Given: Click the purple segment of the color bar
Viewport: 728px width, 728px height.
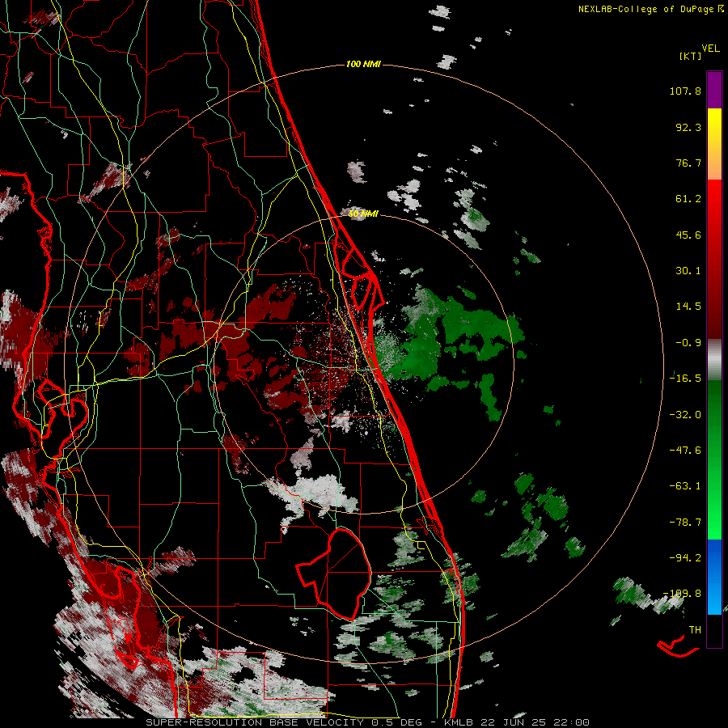Looking at the screenshot, I should (x=714, y=90).
